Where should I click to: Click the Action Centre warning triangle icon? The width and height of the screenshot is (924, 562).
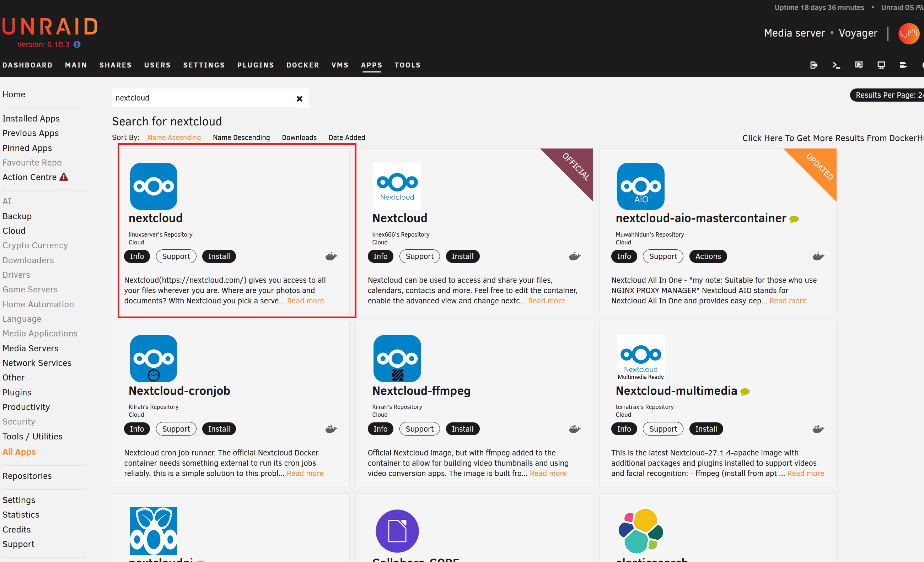tap(64, 177)
